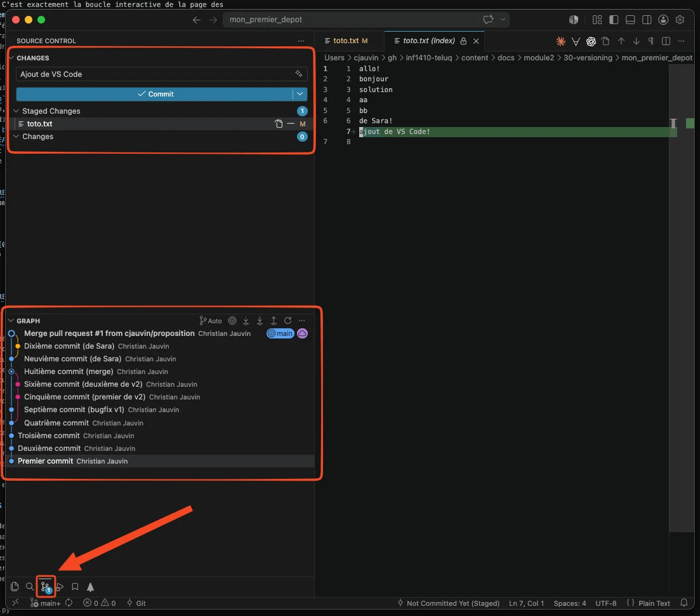Toggle whitespace pilcrow icon in editor toolbar
Image resolution: width=700 pixels, height=616 pixels.
[651, 41]
